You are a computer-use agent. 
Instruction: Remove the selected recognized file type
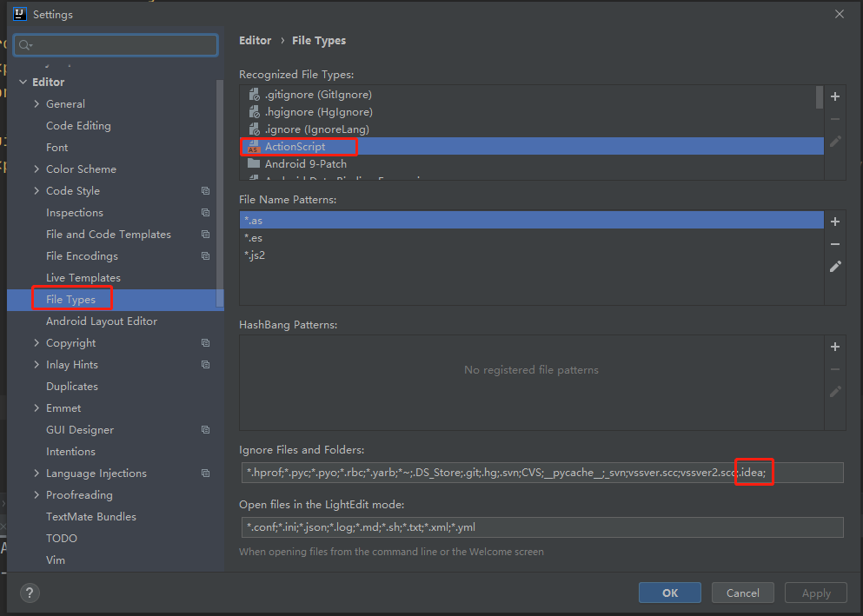[835, 119]
